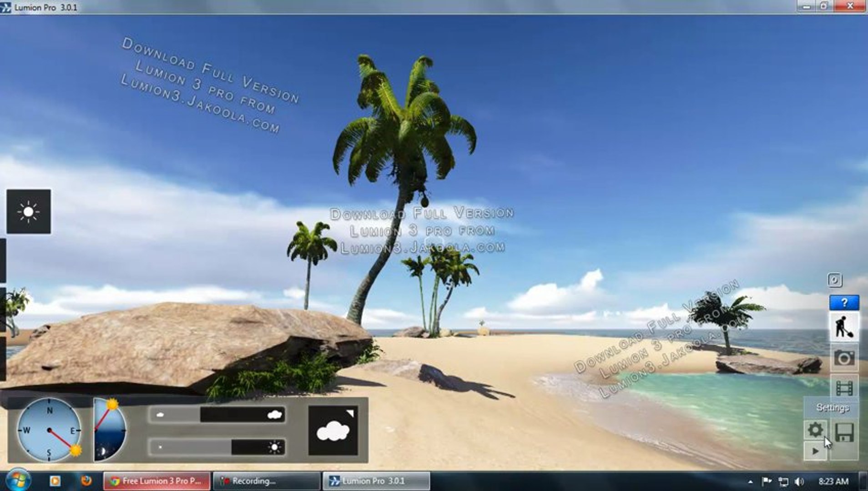
Task: Switch to the Recording taskbar window
Action: pos(267,481)
